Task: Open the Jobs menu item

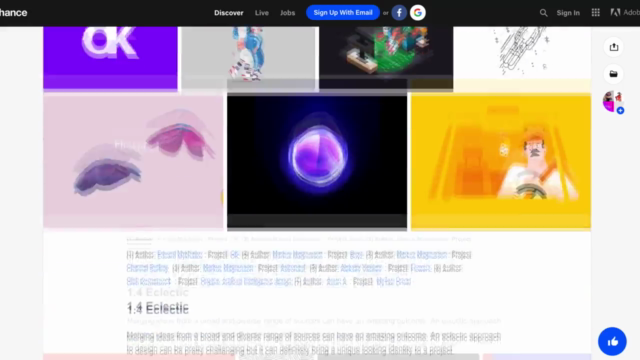Action: click(287, 13)
